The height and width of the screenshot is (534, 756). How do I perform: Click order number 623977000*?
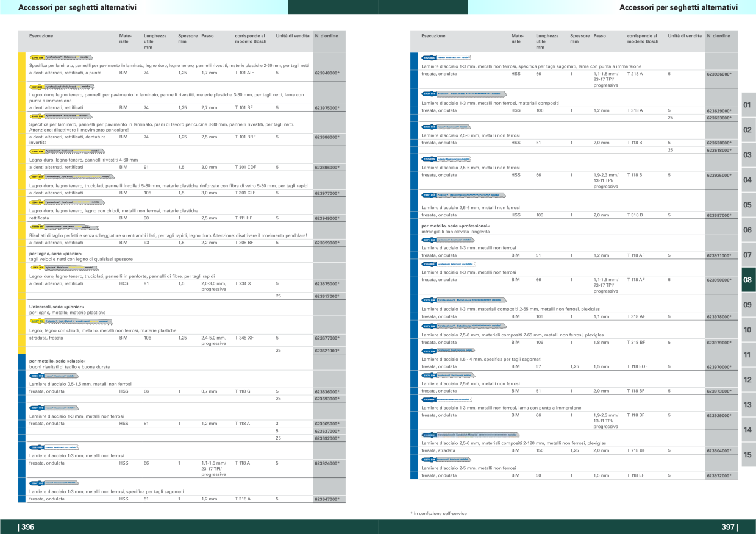coord(327,193)
